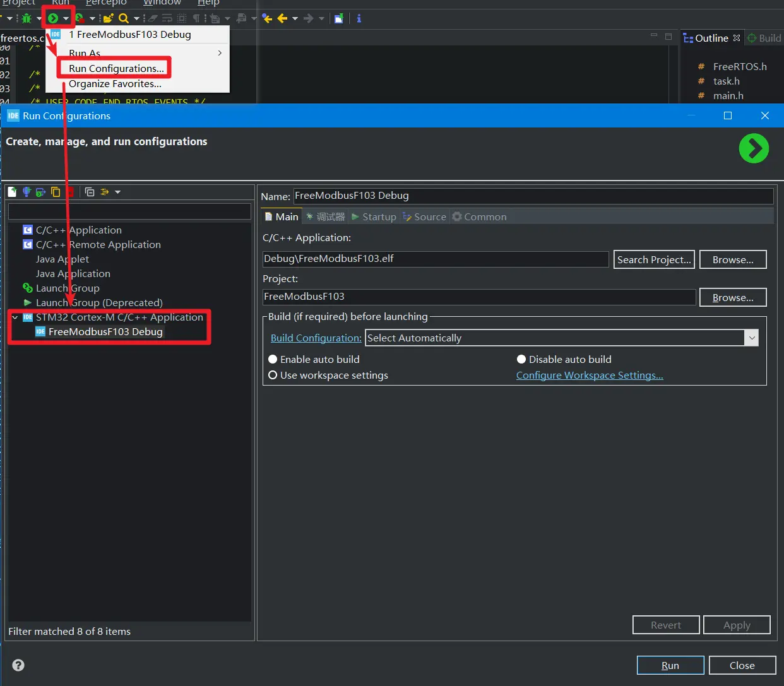
Task: Toggle the show whitespace pilcrow icon
Action: point(196,18)
